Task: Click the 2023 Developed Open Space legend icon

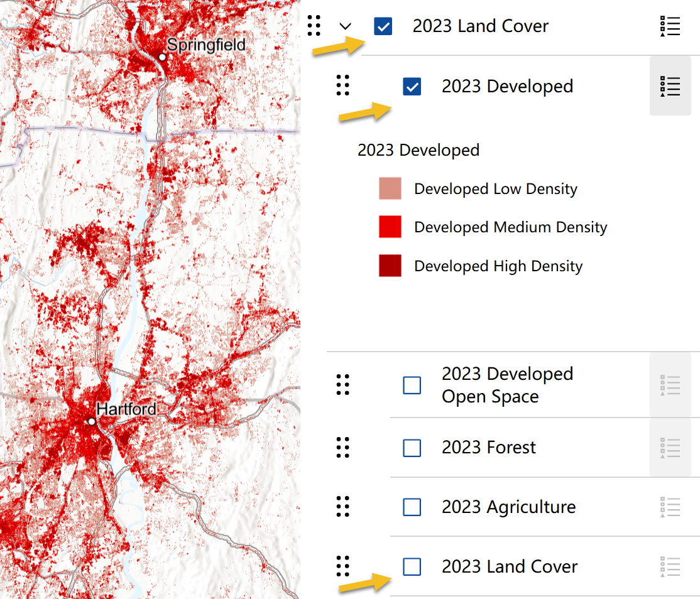Action: tap(670, 385)
